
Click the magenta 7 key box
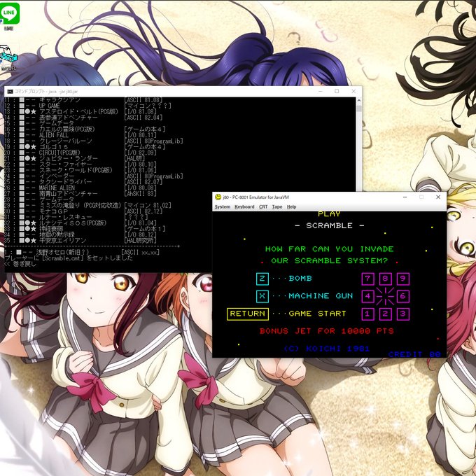[367, 279]
